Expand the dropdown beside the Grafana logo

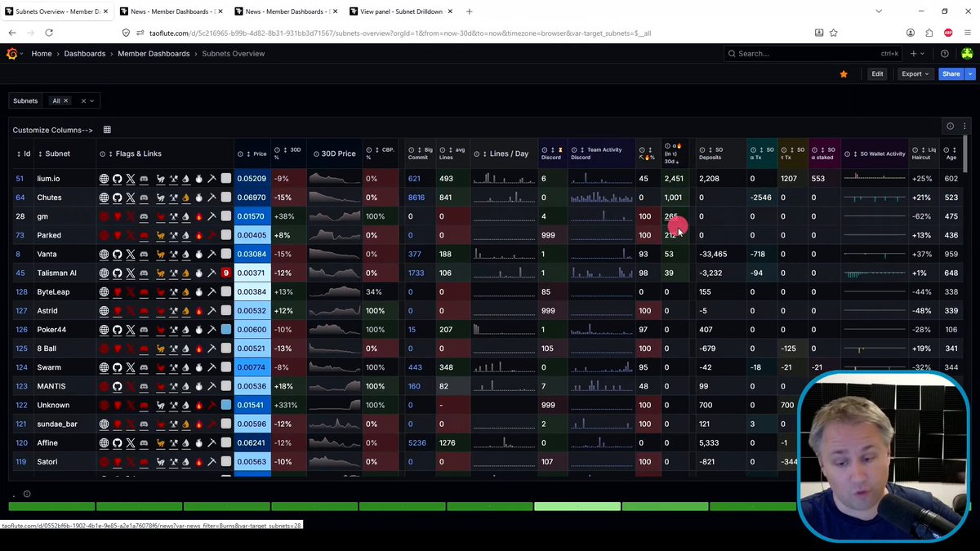(x=22, y=53)
